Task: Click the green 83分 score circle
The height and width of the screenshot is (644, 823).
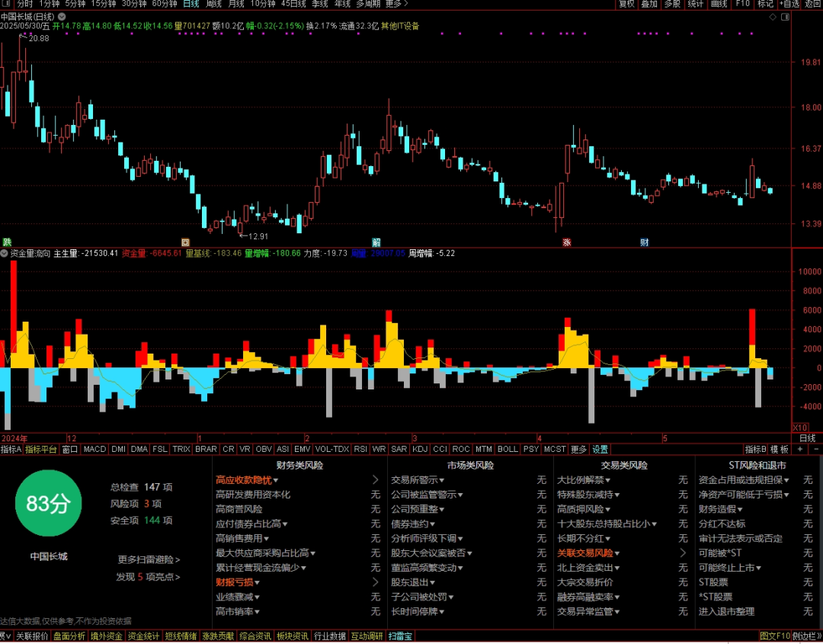Action: [x=48, y=503]
